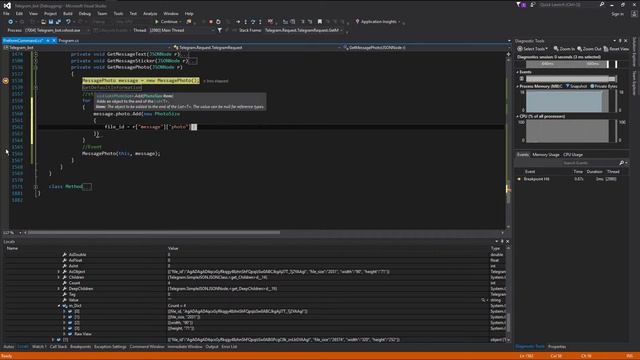Click the Step Out icon
640x360 pixels.
point(260,22)
